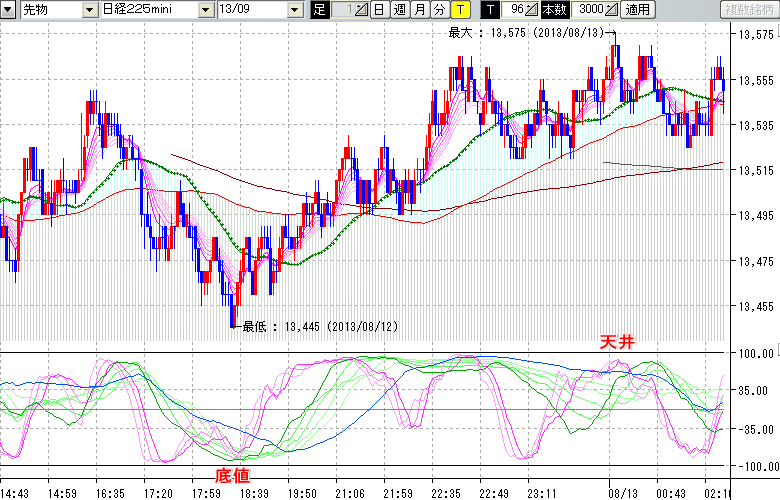Click the 複数銘柄 multiple symbols button
This screenshot has width=780, height=500.
click(748, 10)
